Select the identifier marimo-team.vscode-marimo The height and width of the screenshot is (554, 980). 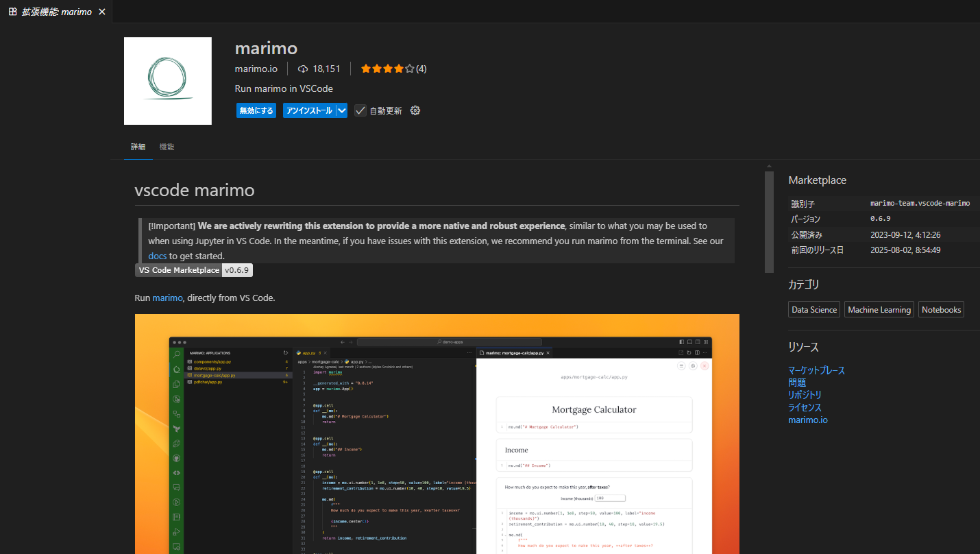[x=920, y=204]
